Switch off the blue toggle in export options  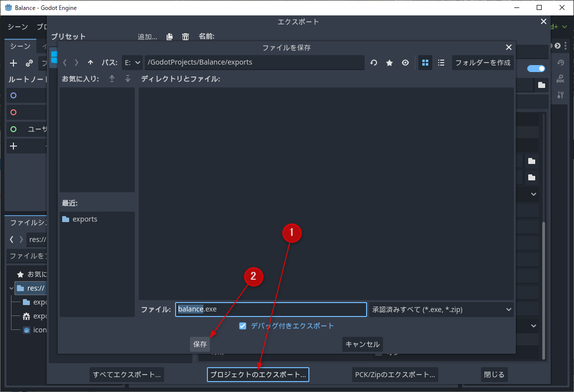tap(536, 69)
